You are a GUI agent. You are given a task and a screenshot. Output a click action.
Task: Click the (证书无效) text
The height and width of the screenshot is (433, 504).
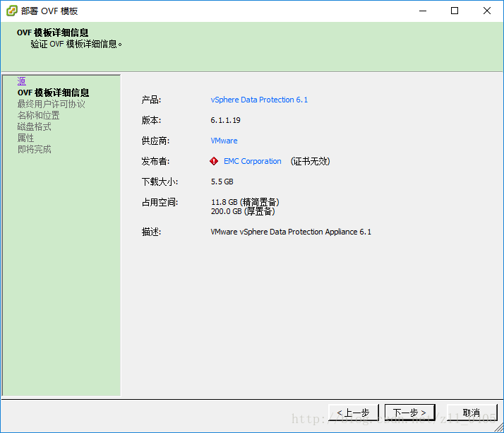tap(310, 161)
